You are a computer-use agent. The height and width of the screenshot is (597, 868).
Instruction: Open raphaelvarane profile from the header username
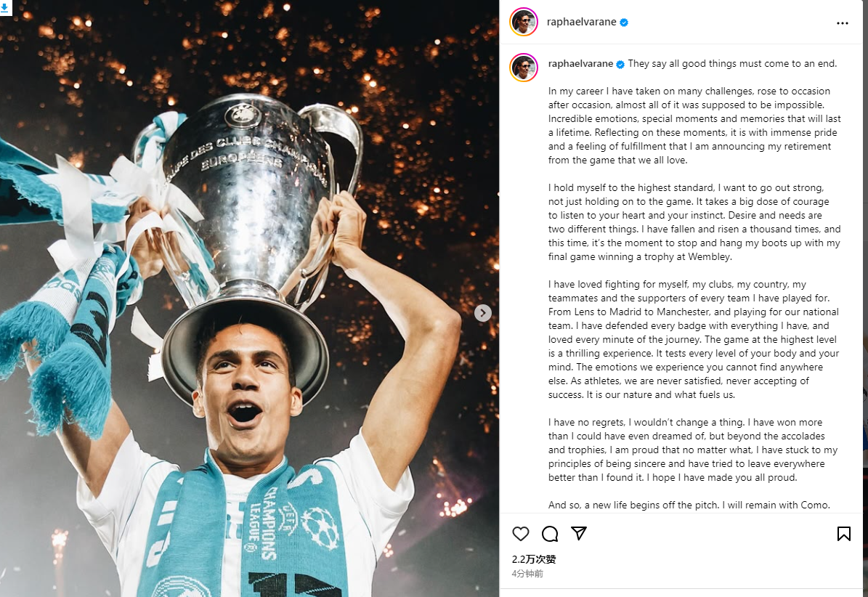pos(581,23)
